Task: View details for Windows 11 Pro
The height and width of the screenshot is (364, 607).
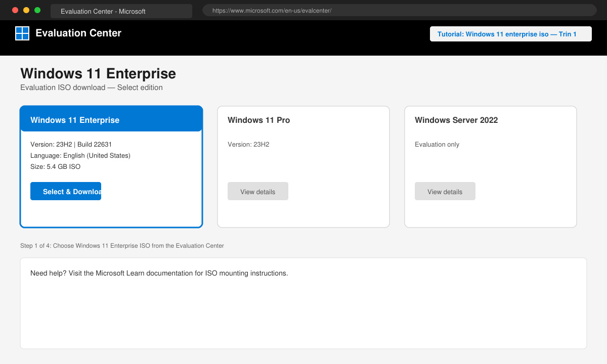Action: pos(258,191)
